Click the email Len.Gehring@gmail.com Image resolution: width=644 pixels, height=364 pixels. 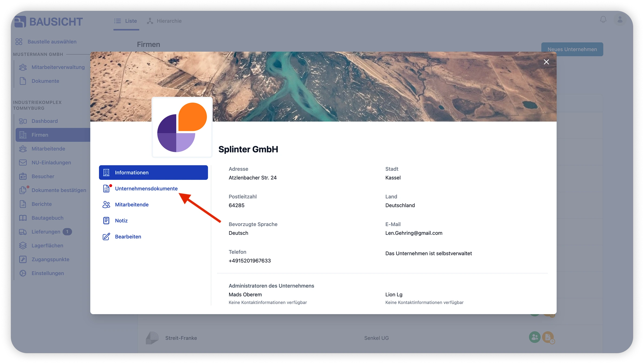pyautogui.click(x=414, y=233)
